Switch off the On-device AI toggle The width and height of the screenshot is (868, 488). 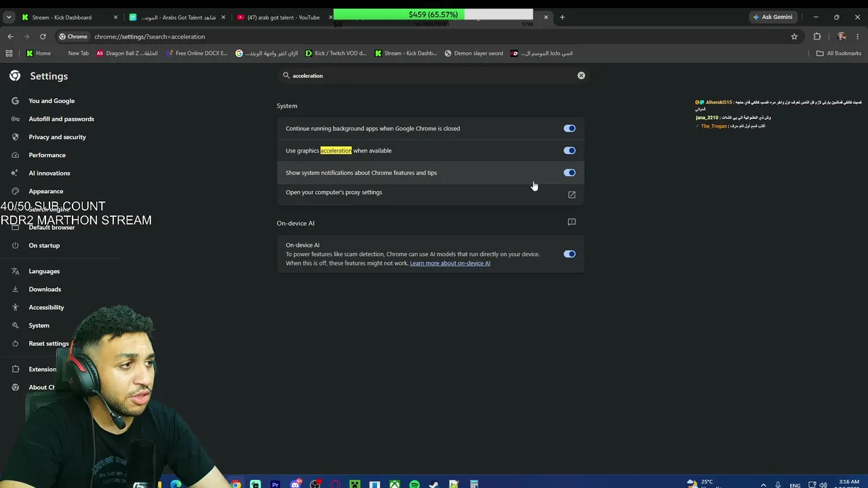point(570,254)
